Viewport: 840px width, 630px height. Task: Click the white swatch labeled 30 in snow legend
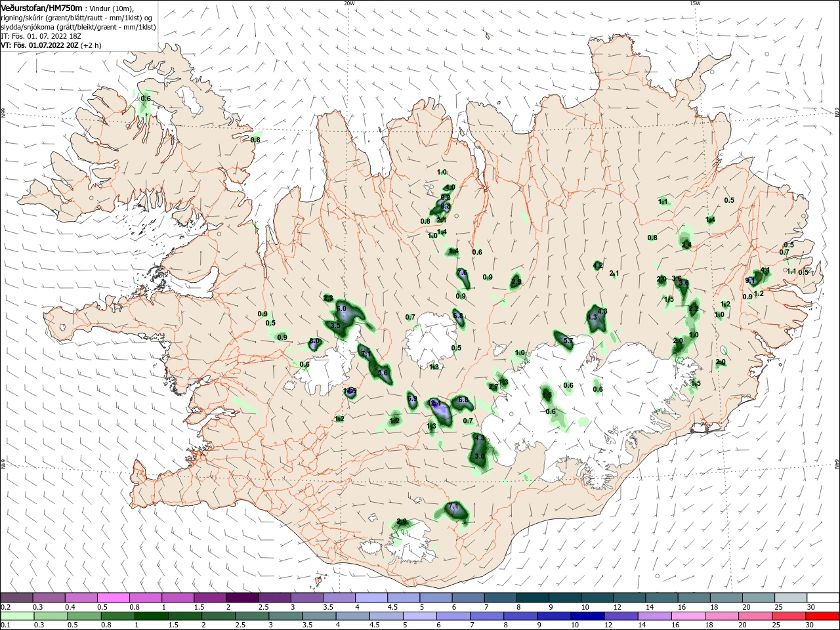(823, 597)
